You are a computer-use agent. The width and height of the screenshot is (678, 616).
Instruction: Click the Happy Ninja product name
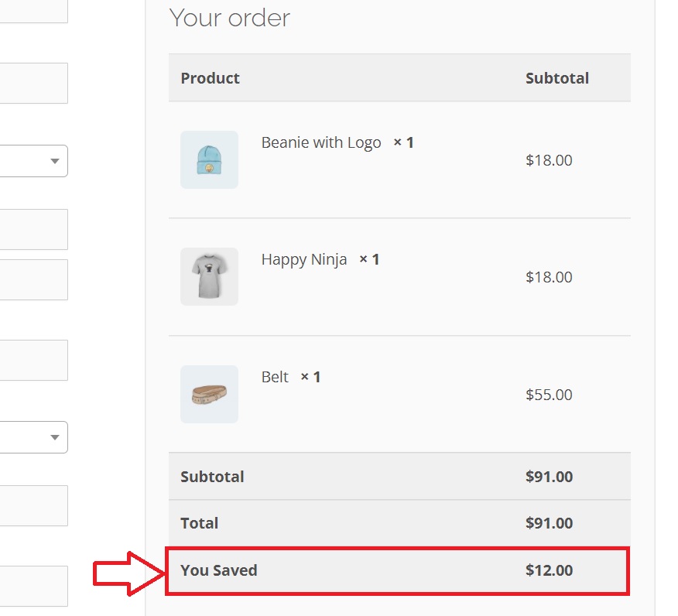point(304,259)
